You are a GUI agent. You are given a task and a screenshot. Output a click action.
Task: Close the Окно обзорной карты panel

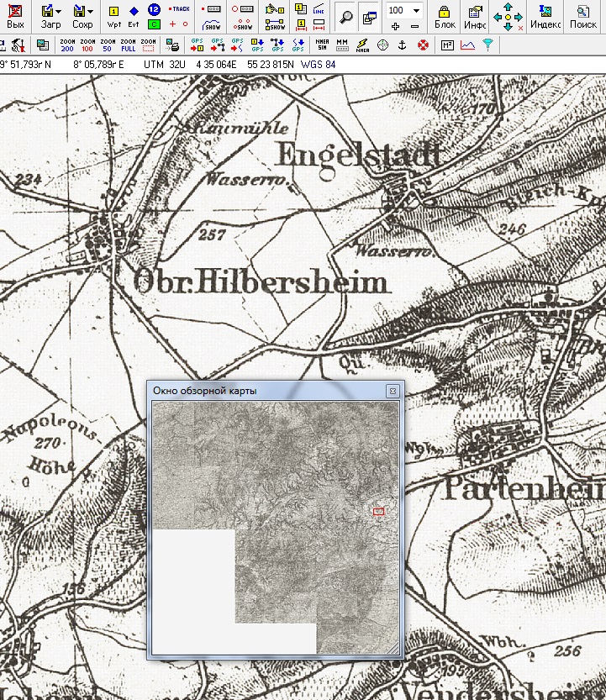(x=392, y=391)
